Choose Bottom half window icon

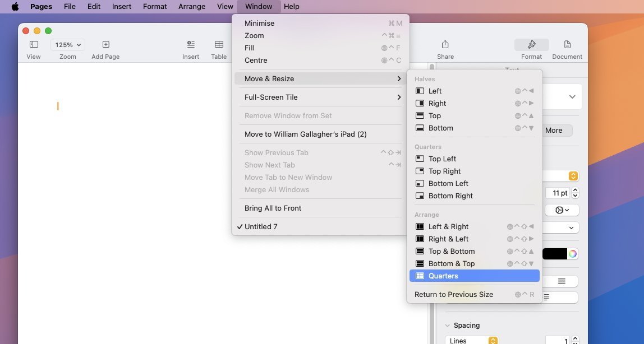420,128
